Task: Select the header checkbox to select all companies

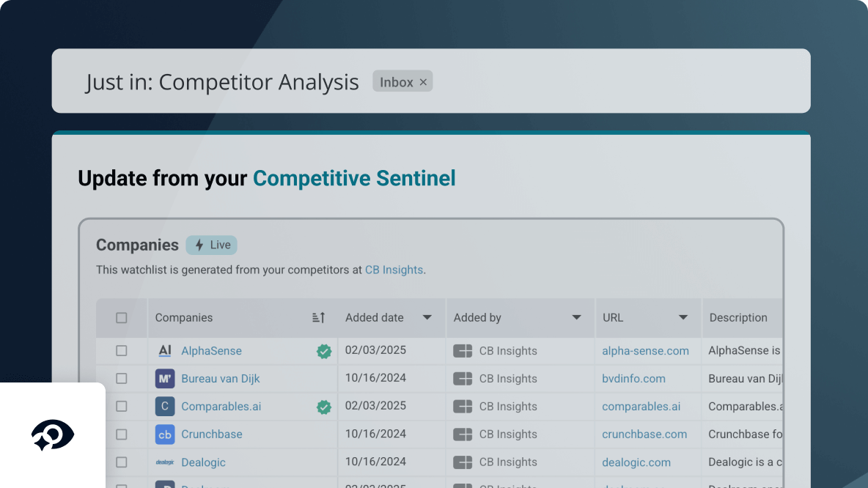Action: [121, 317]
